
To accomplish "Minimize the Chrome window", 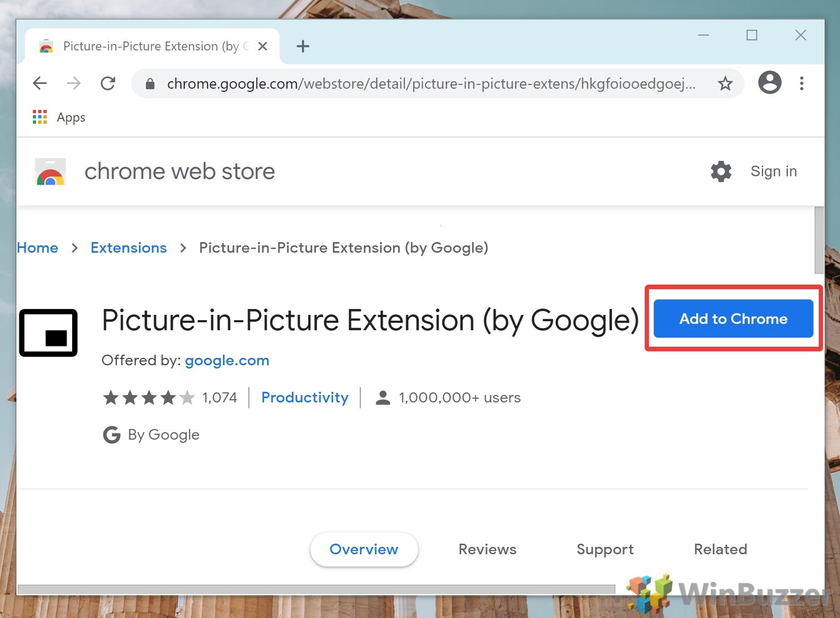I will click(x=704, y=35).
